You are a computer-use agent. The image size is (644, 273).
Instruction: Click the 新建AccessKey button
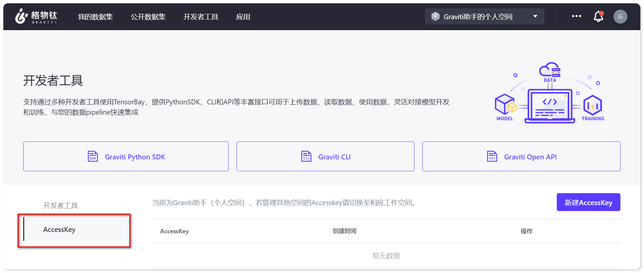(588, 202)
